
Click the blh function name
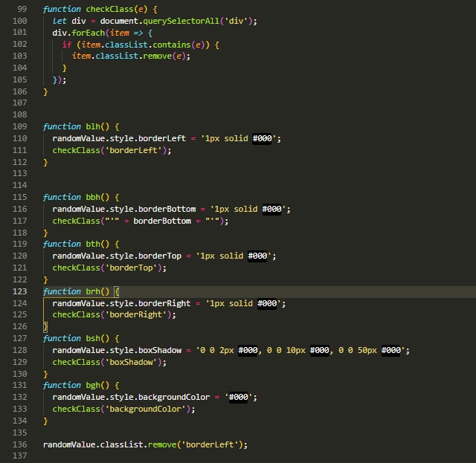93,126
